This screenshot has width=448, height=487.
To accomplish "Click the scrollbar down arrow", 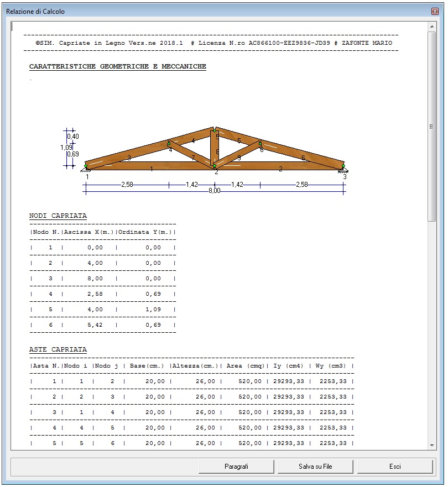I will pyautogui.click(x=432, y=446).
